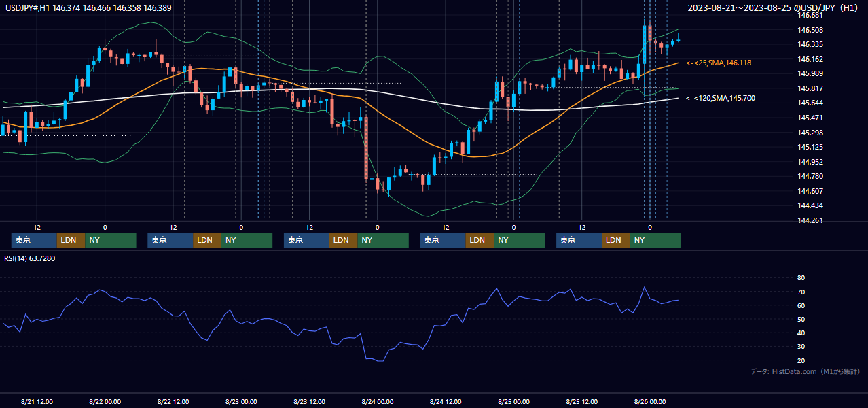This screenshot has height=408, width=868.
Task: Click the HistData.com data source credit
Action: (x=806, y=371)
